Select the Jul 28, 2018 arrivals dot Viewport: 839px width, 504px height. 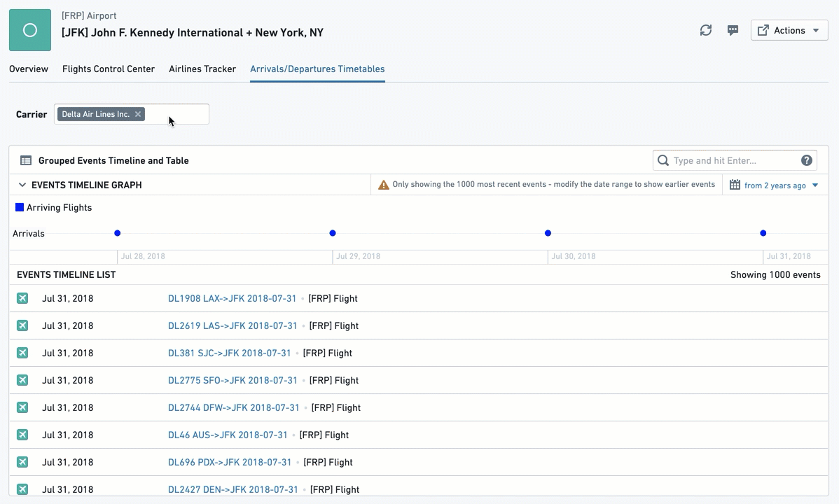point(117,233)
